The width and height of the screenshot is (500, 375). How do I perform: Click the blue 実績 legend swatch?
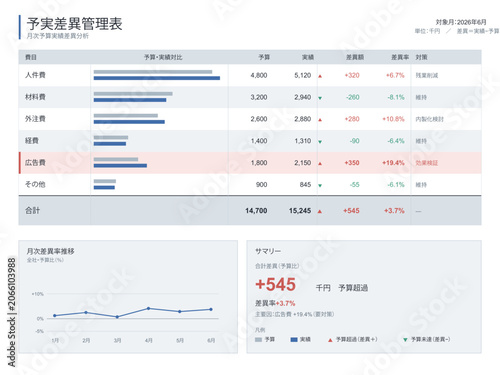294,340
